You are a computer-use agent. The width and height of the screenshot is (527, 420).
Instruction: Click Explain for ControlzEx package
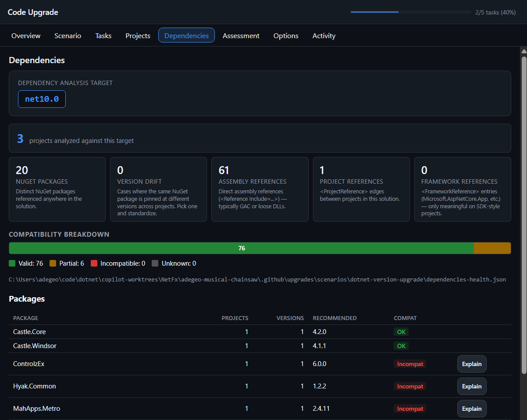coord(472,364)
